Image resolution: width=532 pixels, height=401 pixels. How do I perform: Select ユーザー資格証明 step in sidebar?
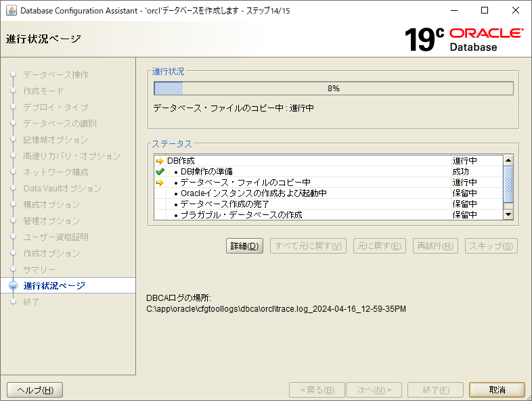point(56,237)
